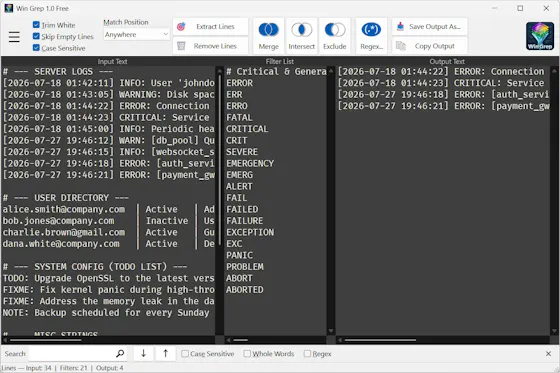Close the search bar
This screenshot has height=373, width=560.
[548, 354]
